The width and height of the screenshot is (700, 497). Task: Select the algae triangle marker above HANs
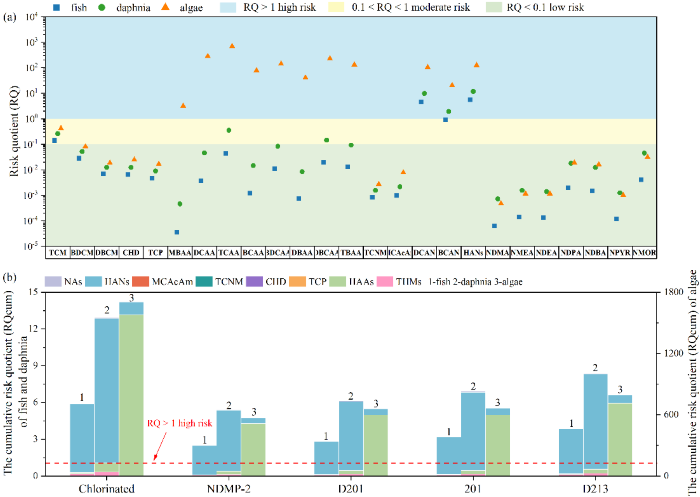(x=477, y=65)
